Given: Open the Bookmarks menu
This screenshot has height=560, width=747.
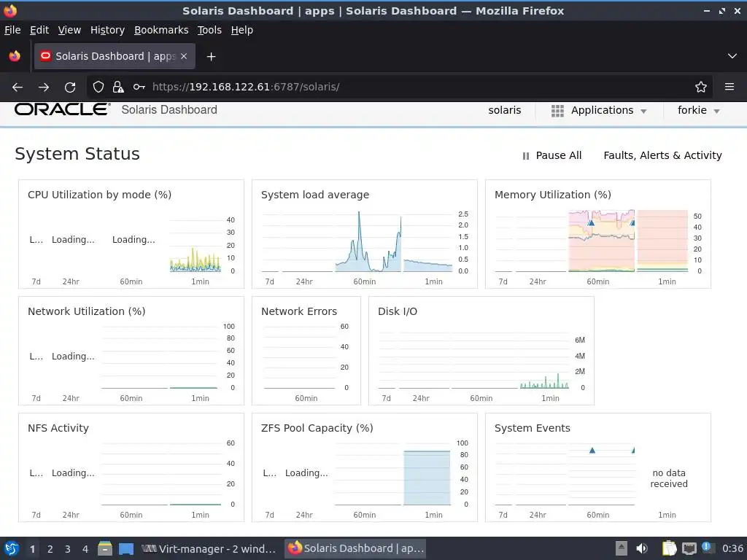Looking at the screenshot, I should [161, 30].
